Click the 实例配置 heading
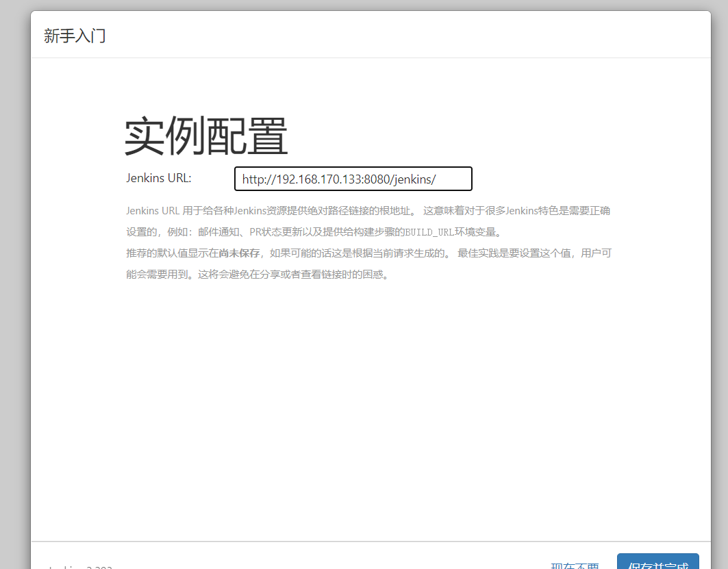This screenshot has width=728, height=569. click(x=206, y=136)
